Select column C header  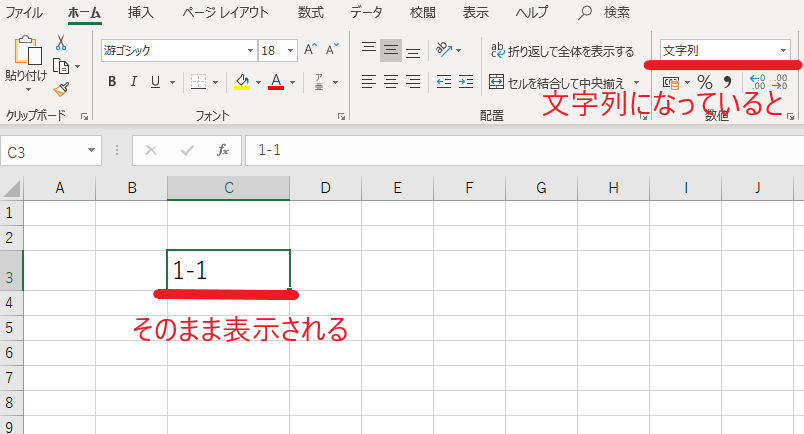(228, 188)
